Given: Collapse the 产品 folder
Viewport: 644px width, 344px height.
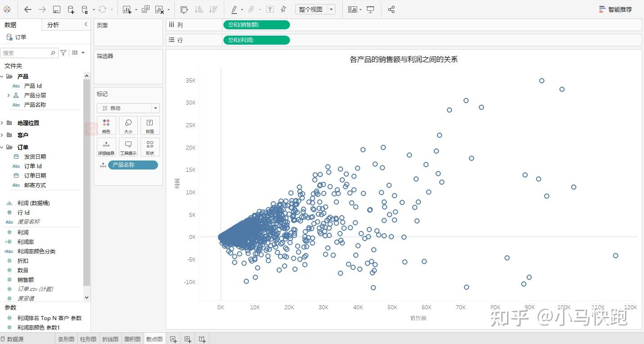Looking at the screenshot, I should (x=2, y=77).
